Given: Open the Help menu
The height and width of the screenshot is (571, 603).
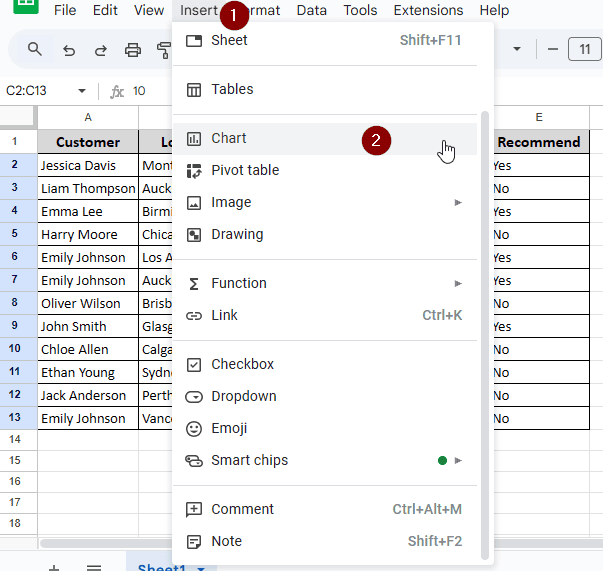Looking at the screenshot, I should tap(494, 10).
